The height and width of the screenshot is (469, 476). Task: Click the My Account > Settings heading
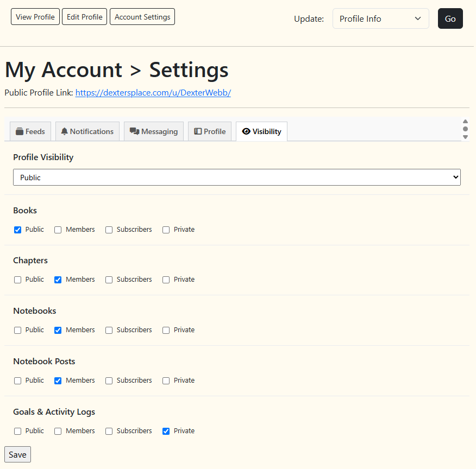117,70
